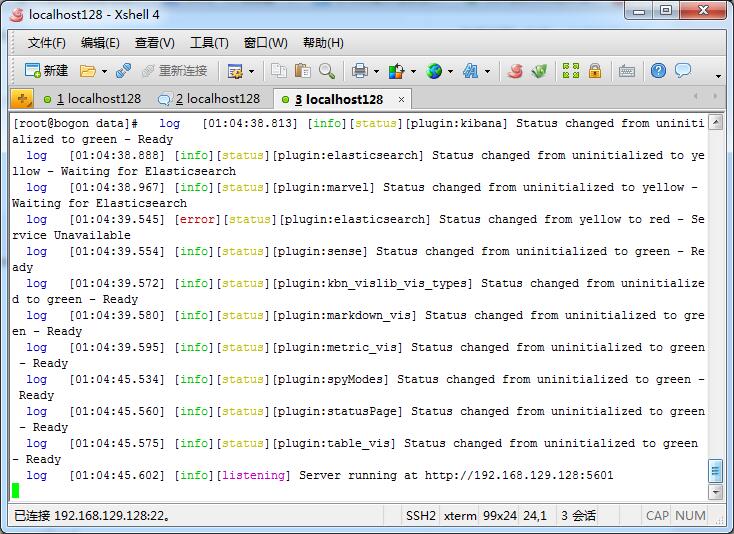The image size is (734, 534).
Task: Click the tab scroll right arrow
Action: (715, 96)
